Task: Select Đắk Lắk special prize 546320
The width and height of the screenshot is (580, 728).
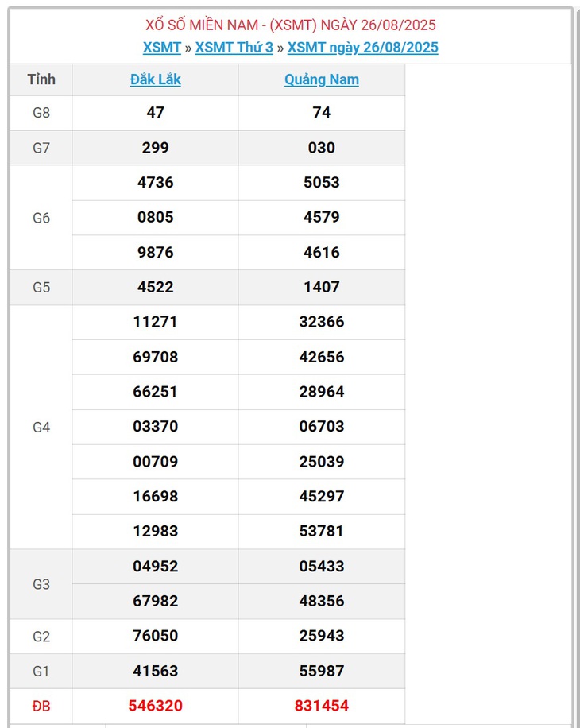Action: 156,706
